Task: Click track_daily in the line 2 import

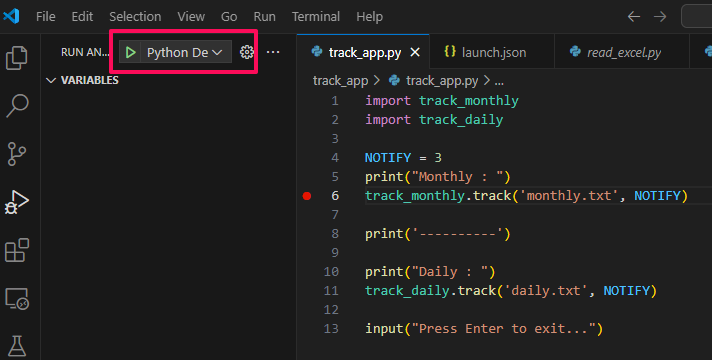Action: (x=461, y=120)
